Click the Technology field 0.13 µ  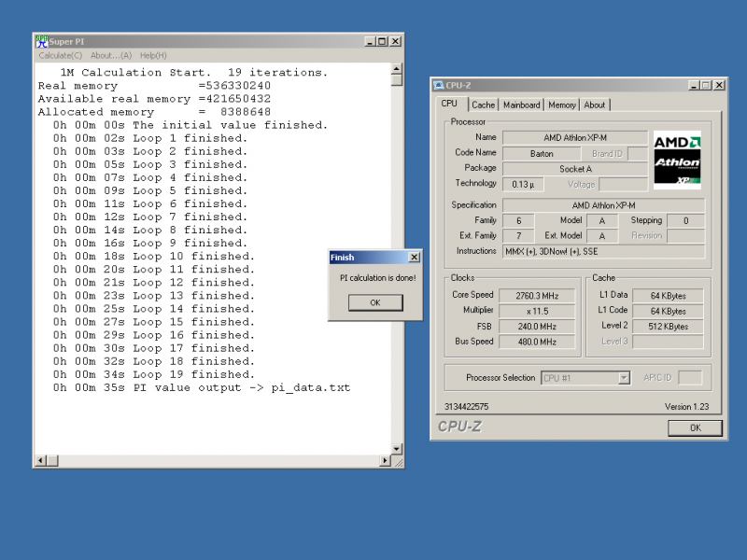point(523,184)
